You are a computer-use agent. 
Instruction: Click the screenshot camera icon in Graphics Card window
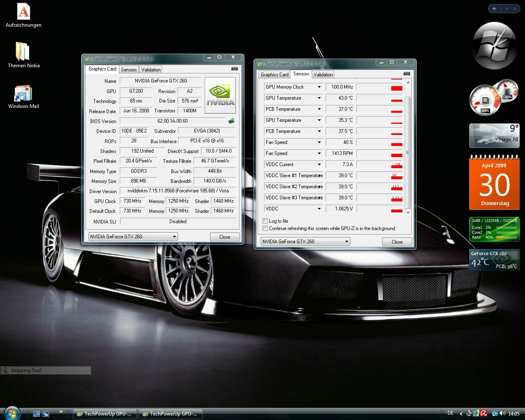click(234, 69)
